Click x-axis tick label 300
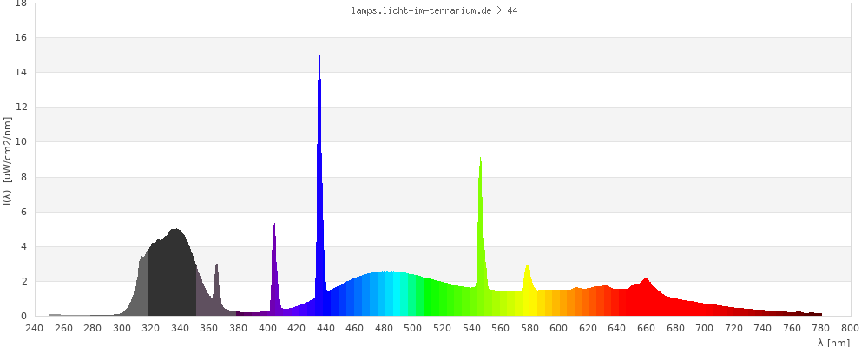Screen dimensions: 868x347 tap(122, 328)
